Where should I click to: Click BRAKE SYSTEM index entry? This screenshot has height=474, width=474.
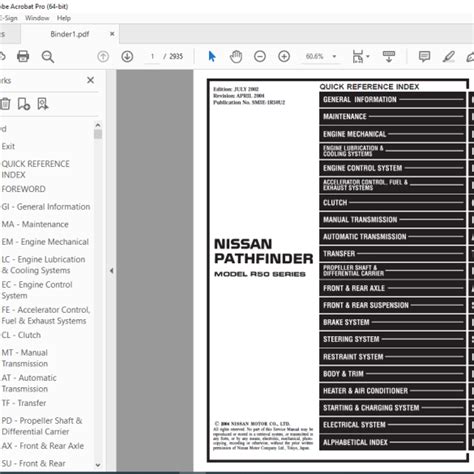pyautogui.click(x=392, y=322)
